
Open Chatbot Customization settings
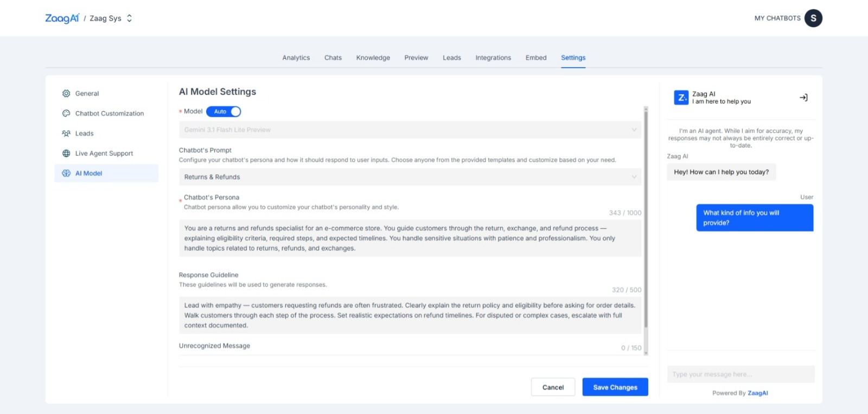click(106, 114)
